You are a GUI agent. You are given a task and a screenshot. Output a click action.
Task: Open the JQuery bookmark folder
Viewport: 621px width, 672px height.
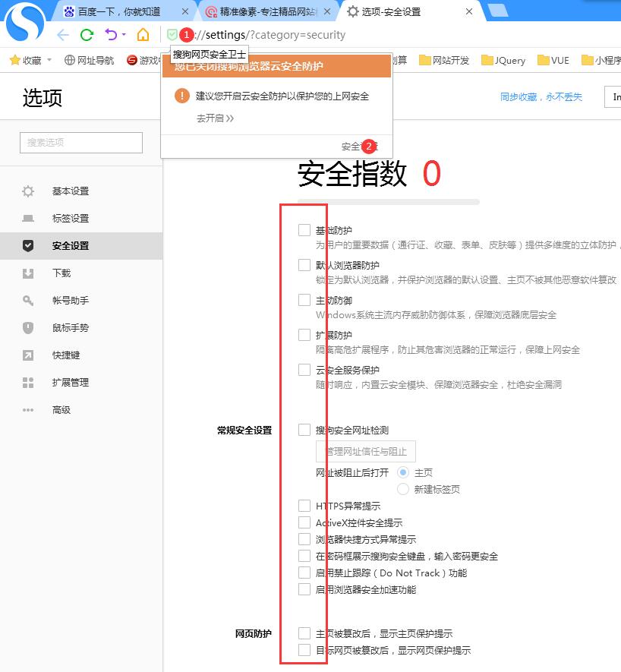click(x=503, y=61)
